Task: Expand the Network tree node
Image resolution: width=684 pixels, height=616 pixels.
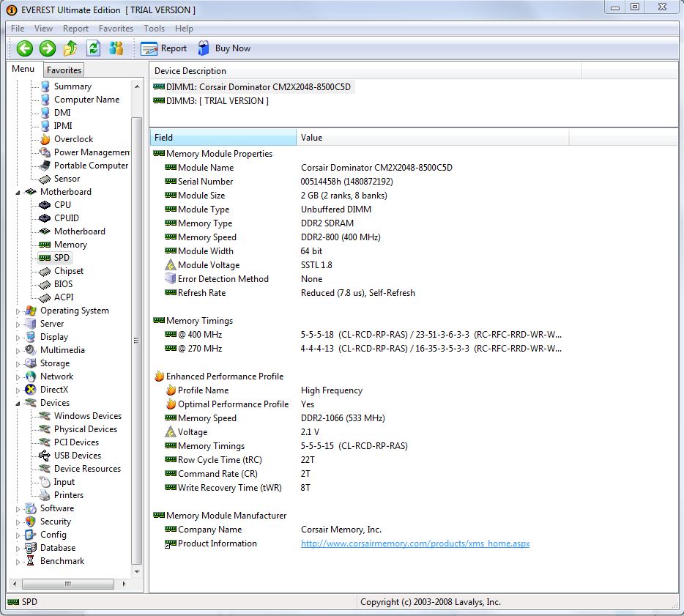Action: pyautogui.click(x=18, y=377)
